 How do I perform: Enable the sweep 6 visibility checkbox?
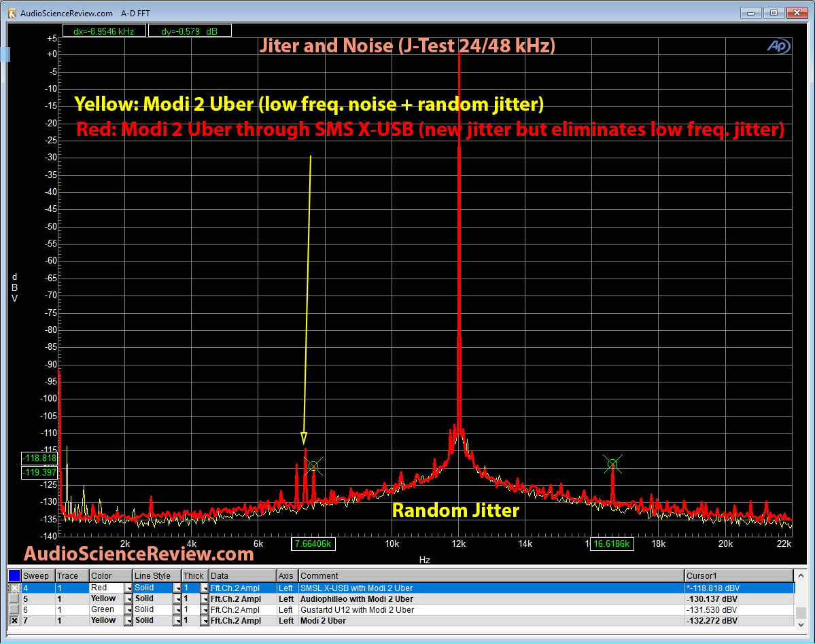pos(14,610)
